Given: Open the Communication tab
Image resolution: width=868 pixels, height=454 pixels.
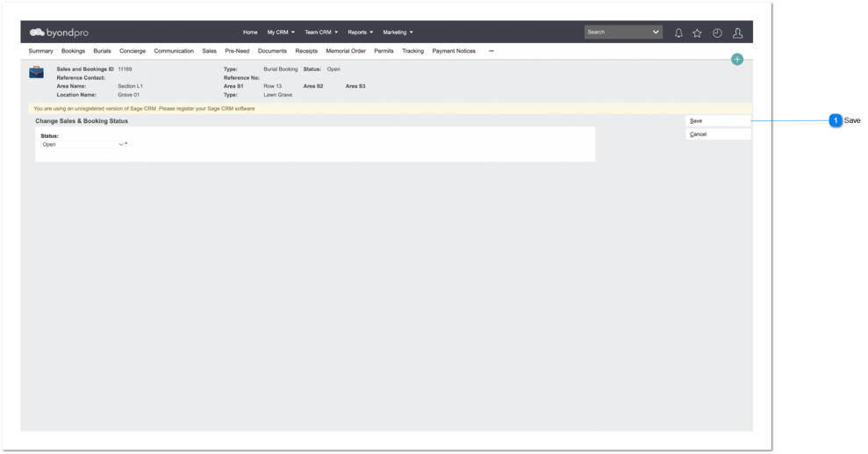Looking at the screenshot, I should [174, 51].
